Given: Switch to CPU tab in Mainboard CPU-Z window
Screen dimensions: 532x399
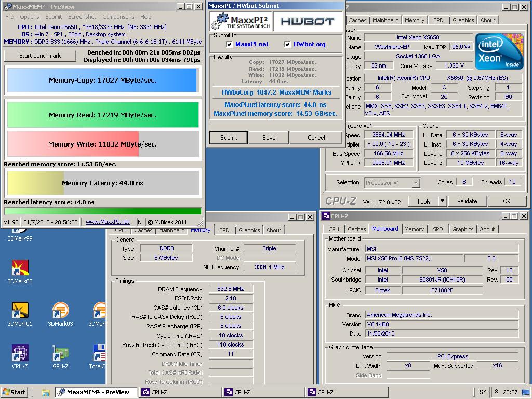Looking at the screenshot, I should (x=334, y=229).
